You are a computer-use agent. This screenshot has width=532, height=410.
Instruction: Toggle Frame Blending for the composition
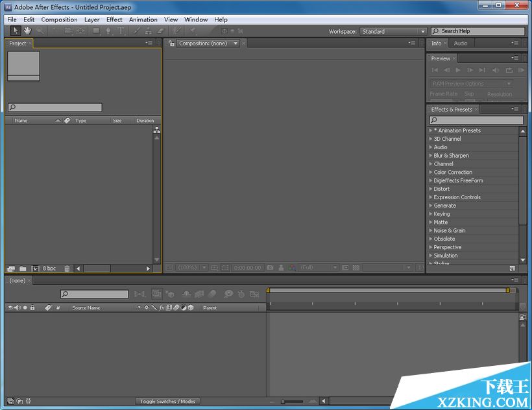(x=199, y=294)
